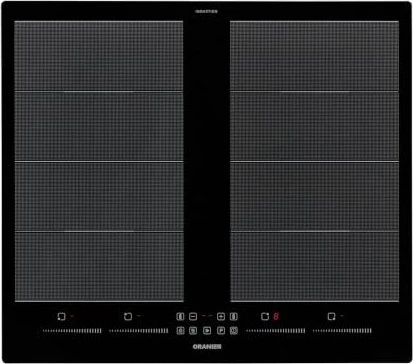
Task: Tap the play-arrow start/pause key
Action: pyautogui.click(x=207, y=331)
